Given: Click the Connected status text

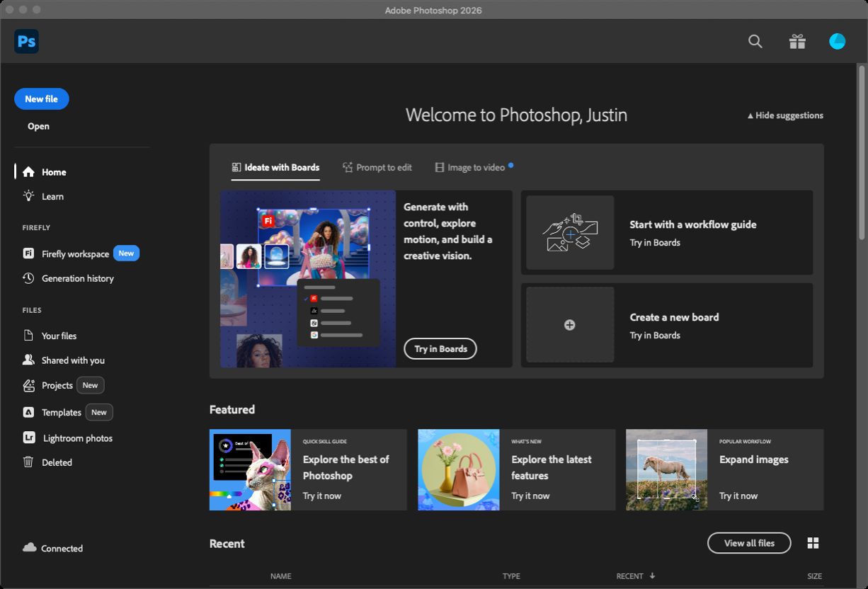Looking at the screenshot, I should 62,548.
